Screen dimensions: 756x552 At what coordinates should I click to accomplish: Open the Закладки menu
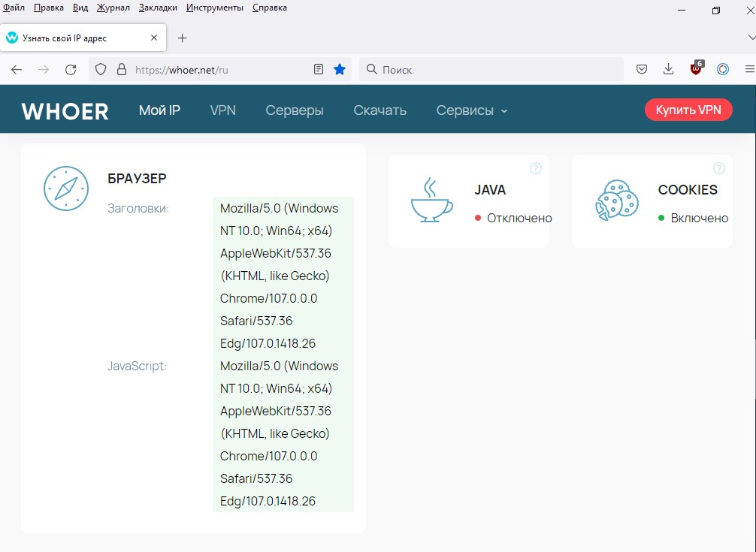click(158, 8)
